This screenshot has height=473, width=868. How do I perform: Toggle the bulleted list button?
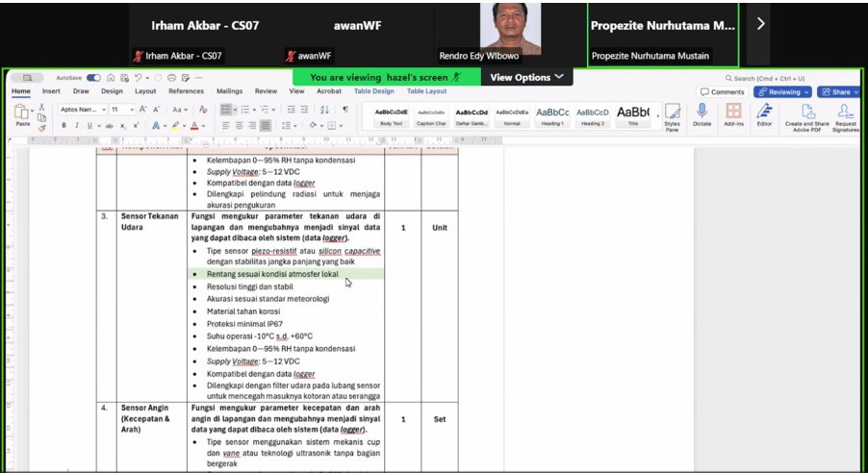click(225, 110)
